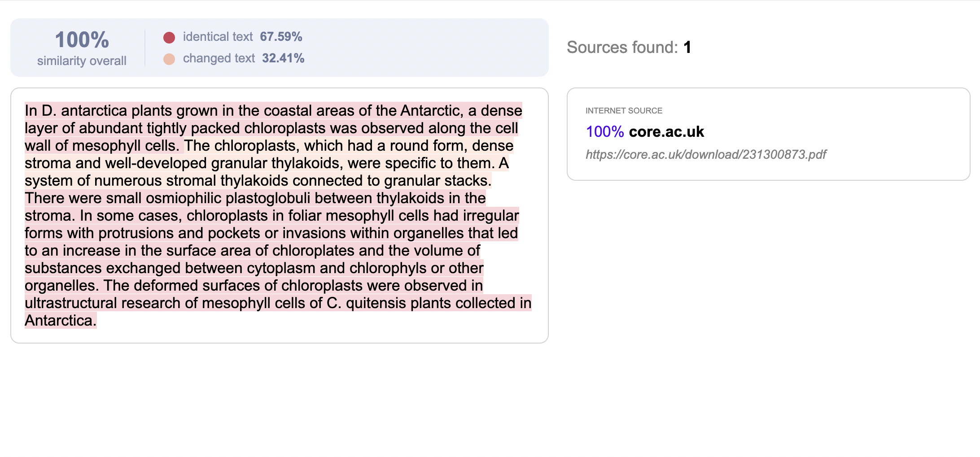Image resolution: width=980 pixels, height=457 pixels.
Task: Click the 'The deformed surfaces of chloroplasts' sentence
Action: click(278, 303)
